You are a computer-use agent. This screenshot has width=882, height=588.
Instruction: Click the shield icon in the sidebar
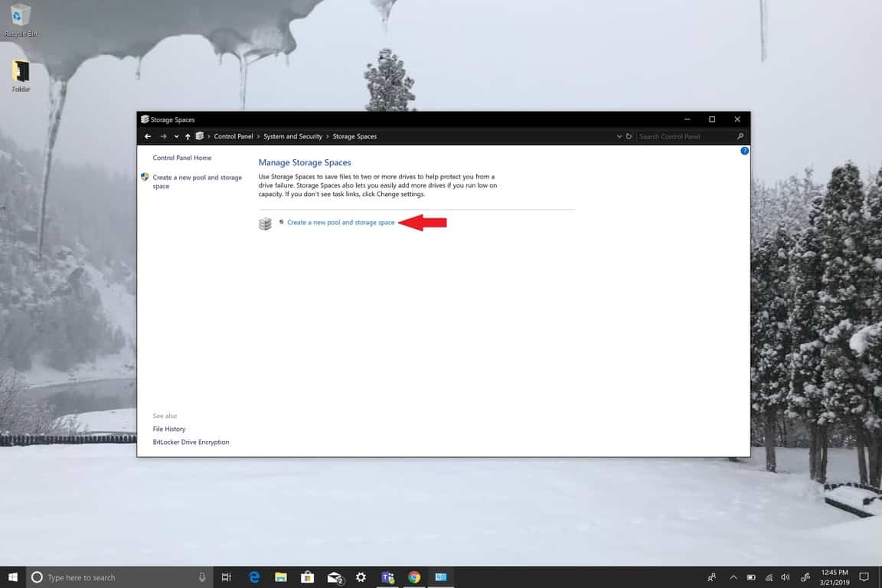pyautogui.click(x=145, y=178)
